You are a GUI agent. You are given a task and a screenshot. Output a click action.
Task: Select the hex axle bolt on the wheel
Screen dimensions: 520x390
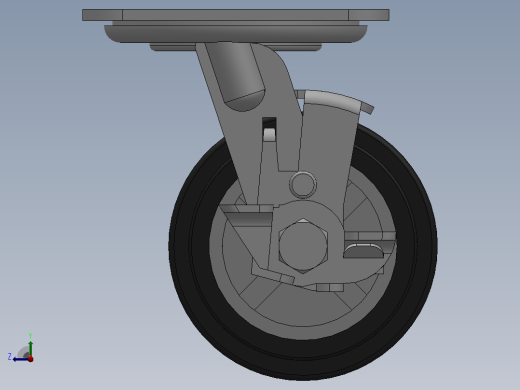coord(303,246)
